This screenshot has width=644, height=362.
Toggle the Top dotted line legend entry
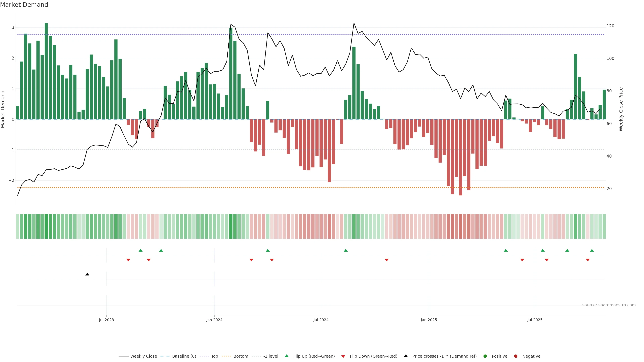coord(214,356)
